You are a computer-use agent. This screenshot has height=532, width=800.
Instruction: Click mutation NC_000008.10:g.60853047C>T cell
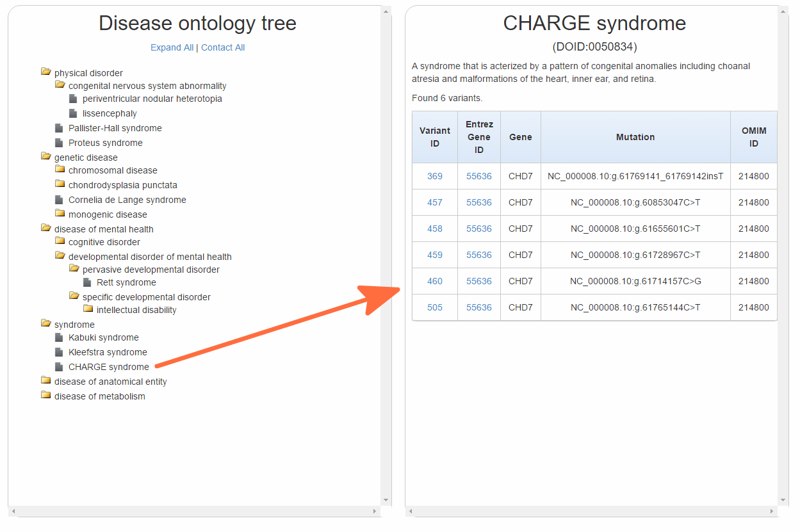(635, 202)
